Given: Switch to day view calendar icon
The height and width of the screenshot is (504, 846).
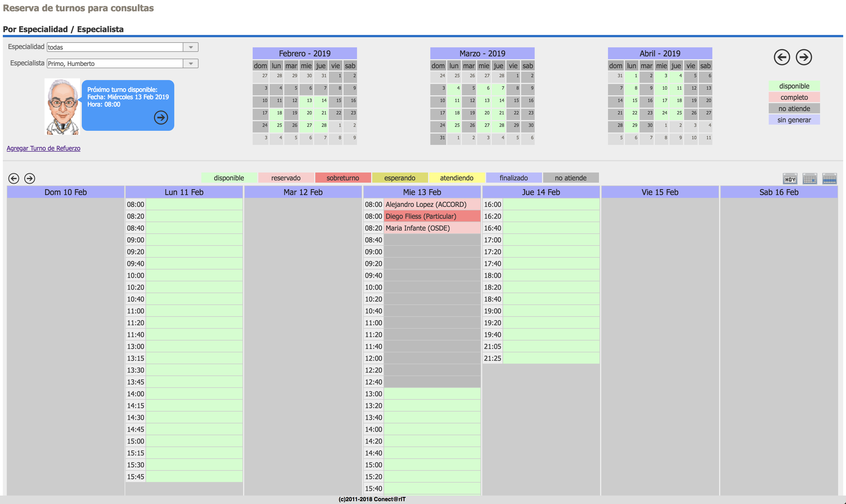Looking at the screenshot, I should (x=810, y=179).
